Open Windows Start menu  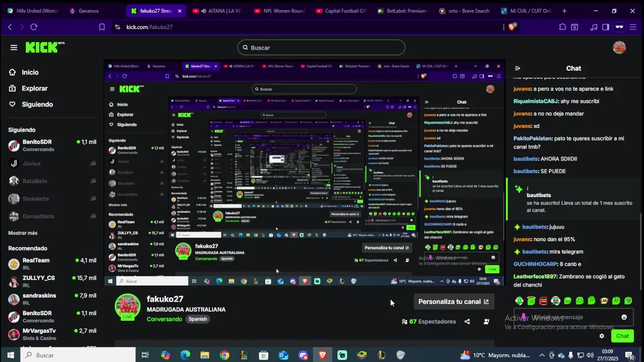(10, 355)
